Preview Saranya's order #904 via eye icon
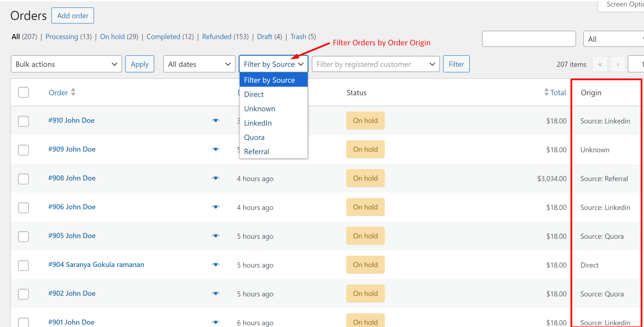Viewport: 644px width, 327px height. [x=216, y=265]
